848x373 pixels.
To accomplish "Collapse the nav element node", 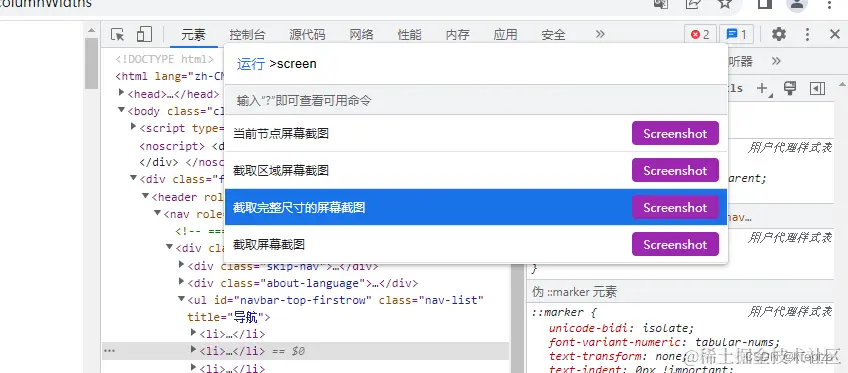I will [157, 213].
